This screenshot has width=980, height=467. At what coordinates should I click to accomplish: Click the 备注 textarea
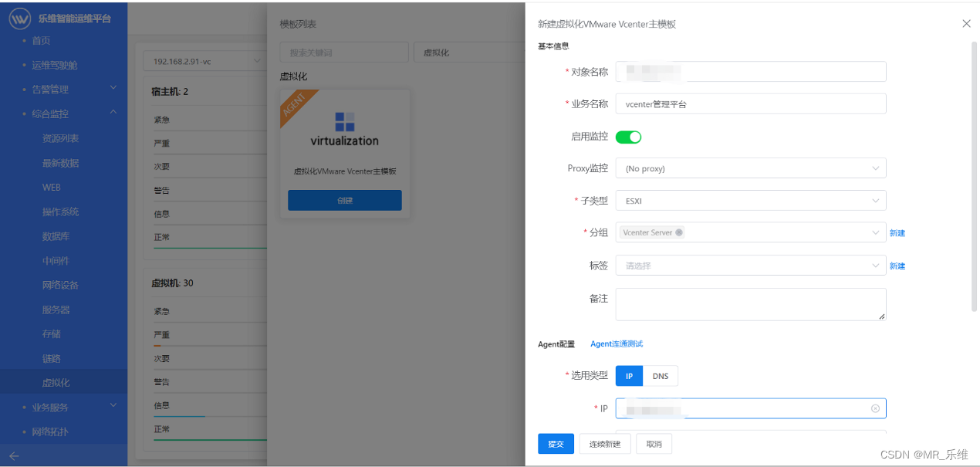point(751,304)
